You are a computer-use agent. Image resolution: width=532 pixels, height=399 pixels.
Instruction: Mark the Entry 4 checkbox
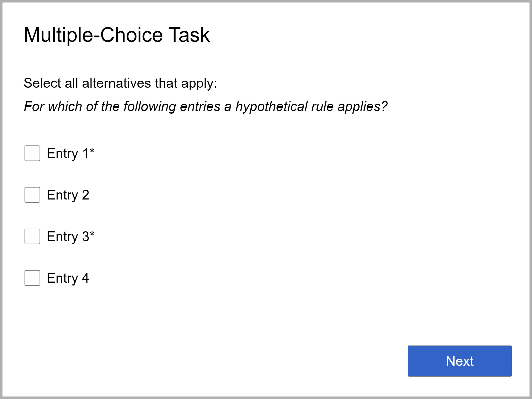tap(32, 278)
